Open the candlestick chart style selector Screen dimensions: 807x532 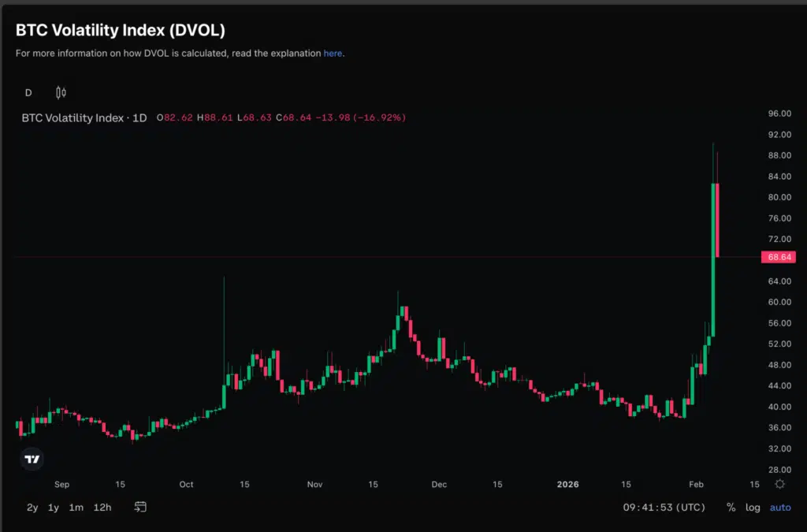pos(60,92)
